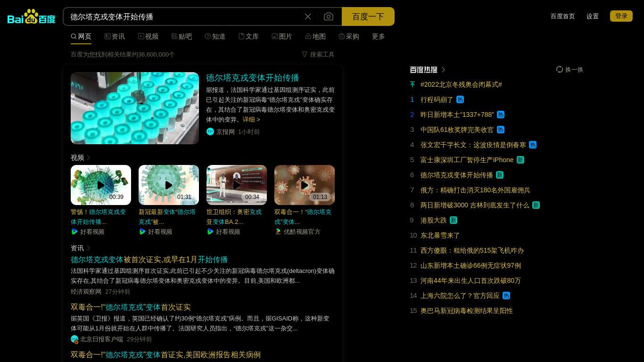Open headline 德尔塔克戎变体开始传播
Screen dimensions: 644x362
(253, 78)
